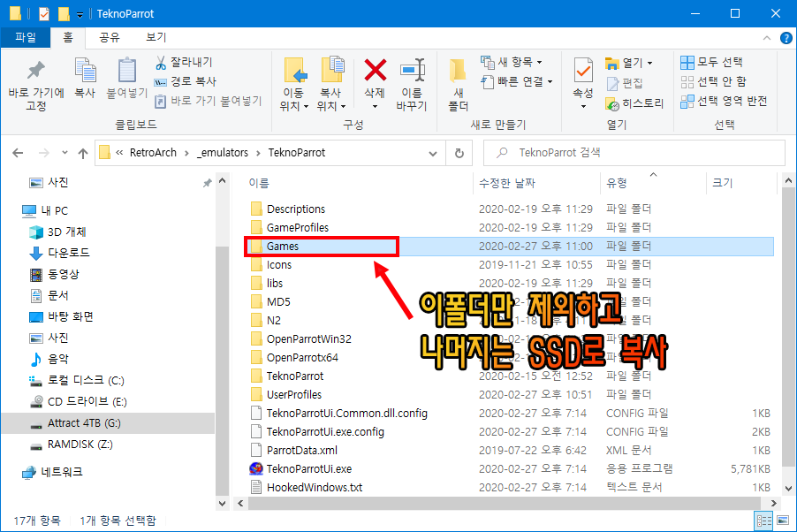Collapse the ribbon with the chevron

(766, 38)
